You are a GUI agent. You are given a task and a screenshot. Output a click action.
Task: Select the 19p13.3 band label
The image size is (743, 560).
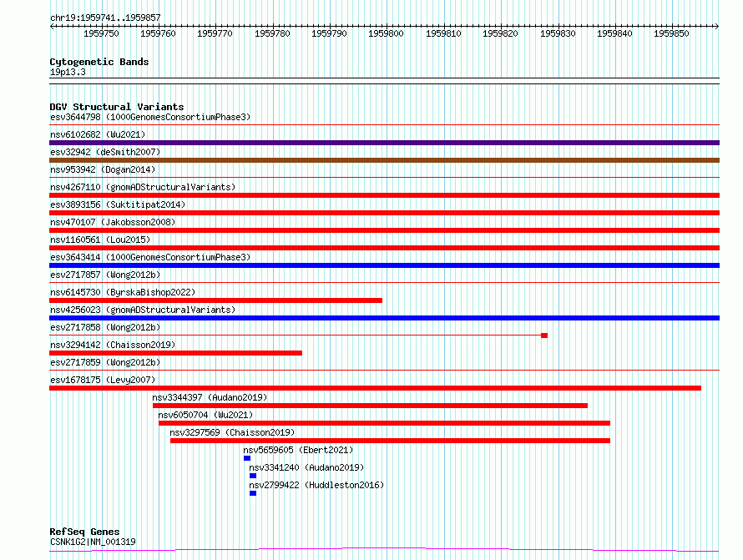[68, 72]
